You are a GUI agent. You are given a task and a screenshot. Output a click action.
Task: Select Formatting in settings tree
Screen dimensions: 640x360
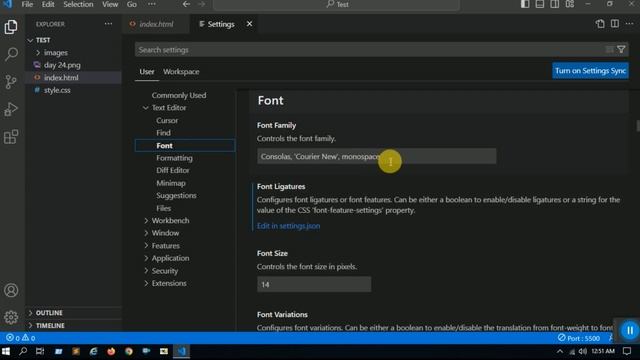click(x=174, y=158)
